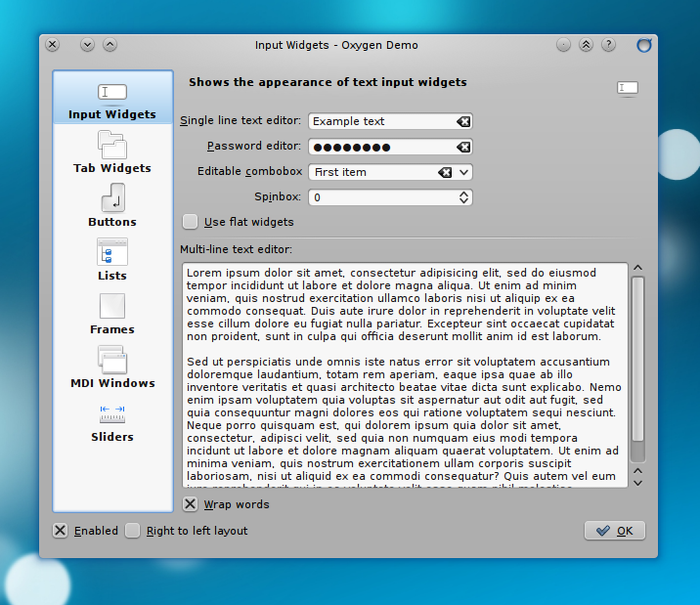Click the text input icon beside heading

(x=628, y=88)
